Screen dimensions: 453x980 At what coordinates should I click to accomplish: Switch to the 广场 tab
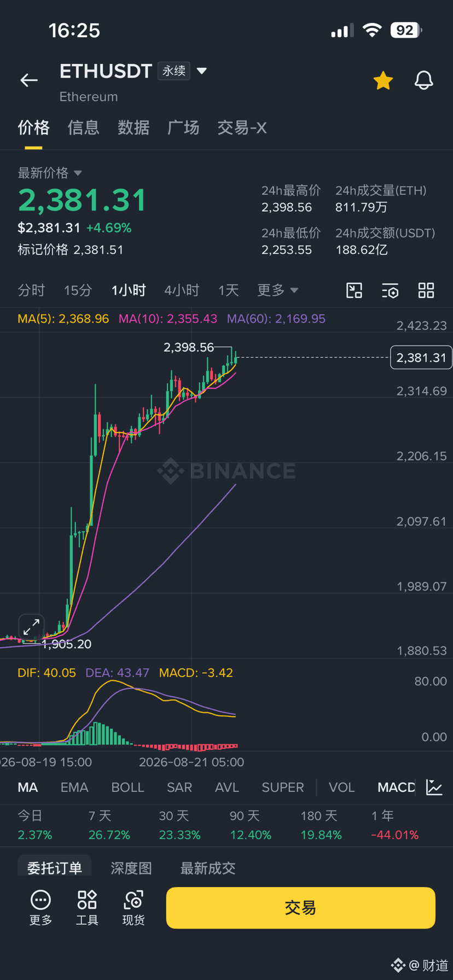183,128
